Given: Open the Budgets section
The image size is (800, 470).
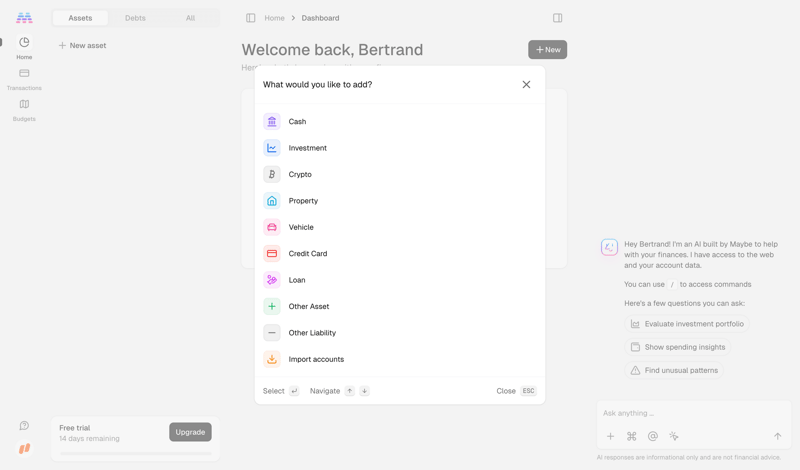Looking at the screenshot, I should [24, 110].
